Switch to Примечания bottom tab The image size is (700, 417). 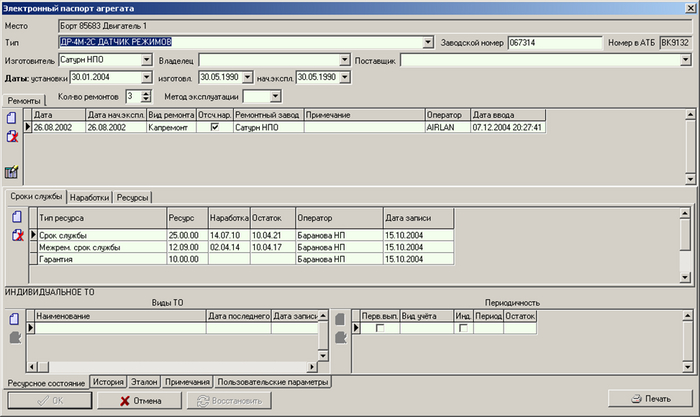tap(187, 382)
